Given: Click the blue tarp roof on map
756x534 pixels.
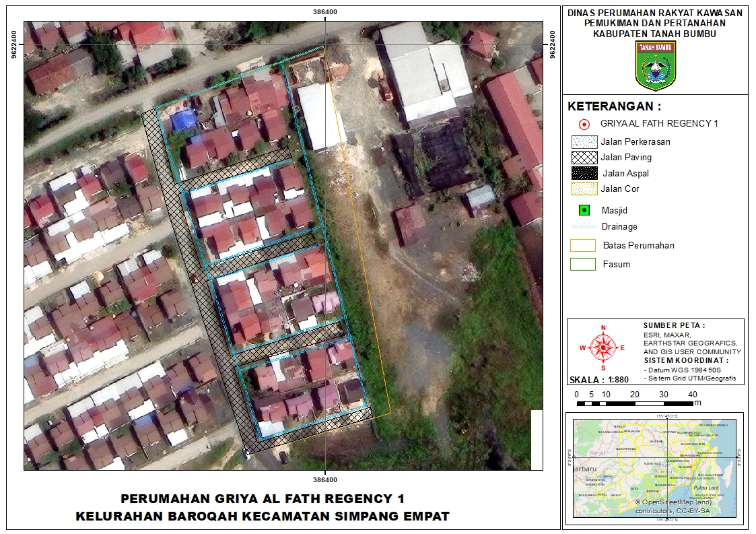Looking at the screenshot, I should click(182, 121).
